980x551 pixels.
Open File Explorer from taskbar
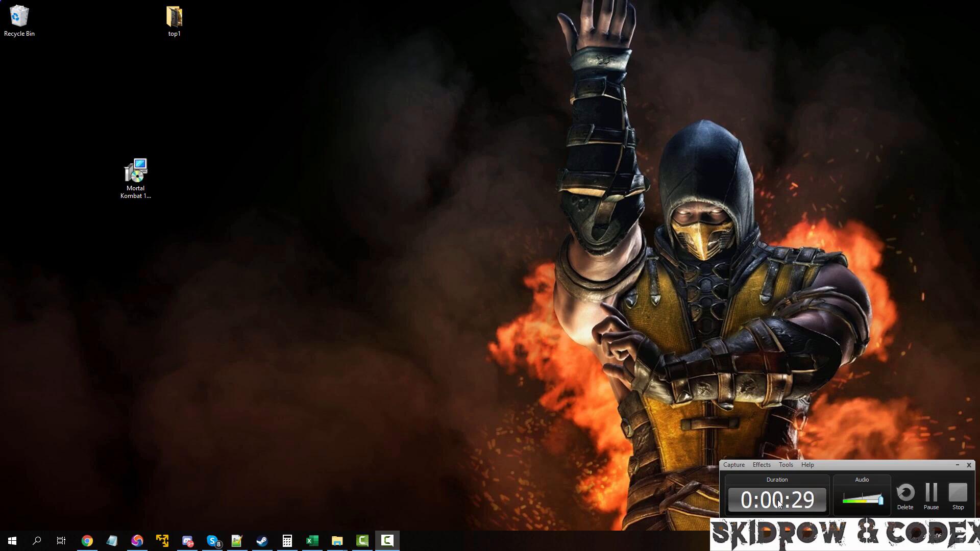pyautogui.click(x=337, y=541)
